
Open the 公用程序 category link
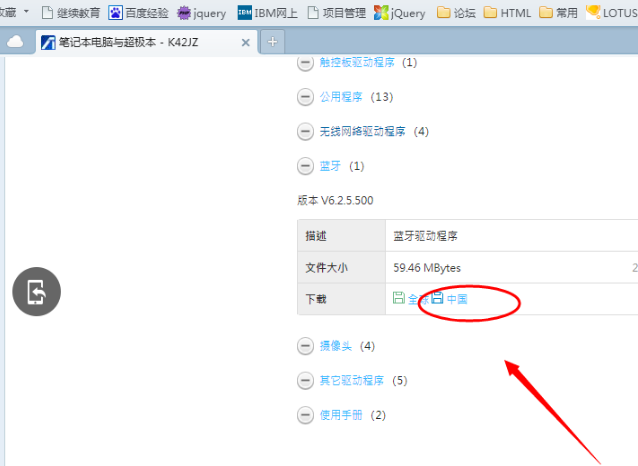coord(341,97)
